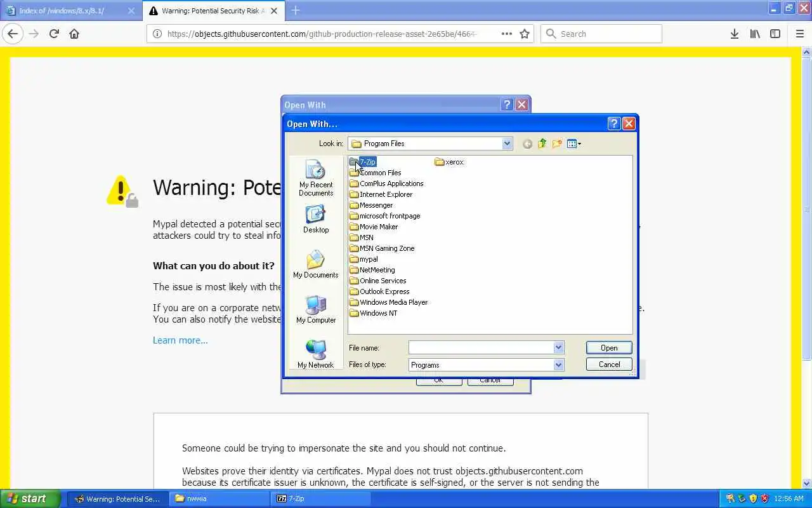Reload the current page
This screenshot has height=508, width=812.
click(54, 34)
